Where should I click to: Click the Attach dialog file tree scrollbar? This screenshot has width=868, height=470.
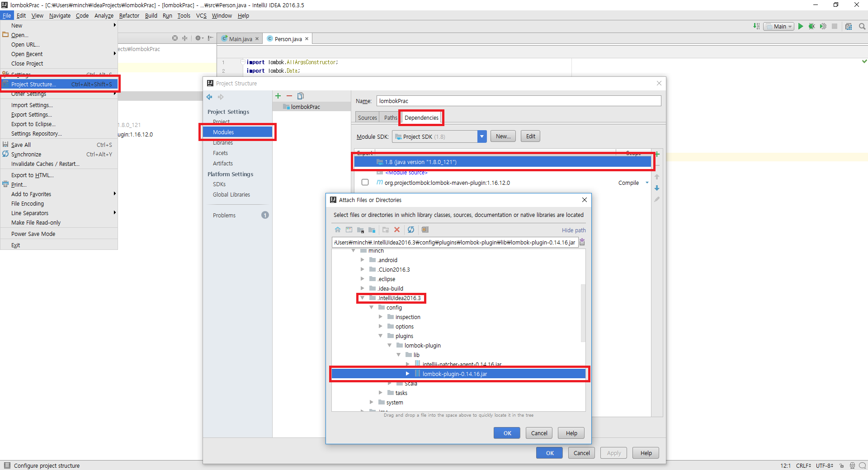(583, 313)
